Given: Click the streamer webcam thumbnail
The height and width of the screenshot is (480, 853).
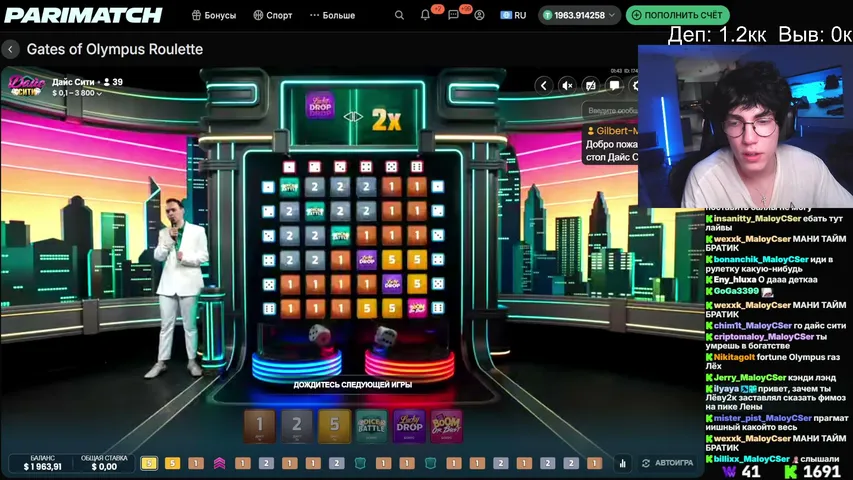Looking at the screenshot, I should coord(745,126).
